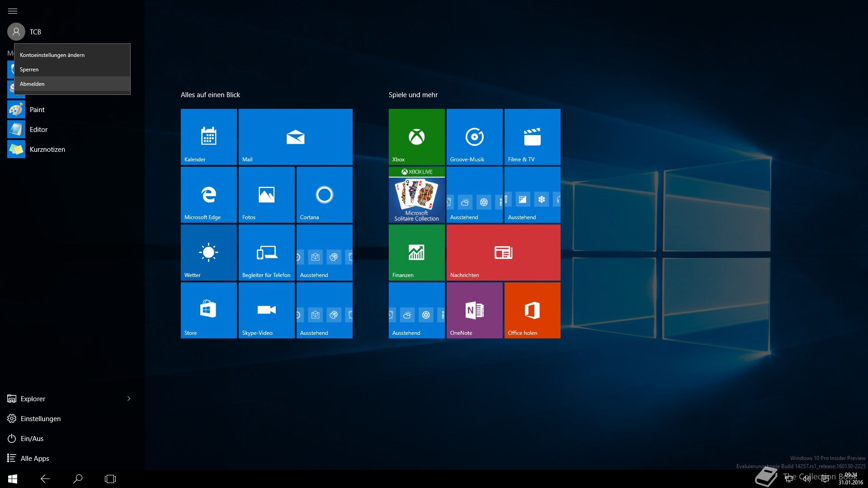
Task: Open Microsoft Solitaire Collection tile
Action: tap(417, 195)
